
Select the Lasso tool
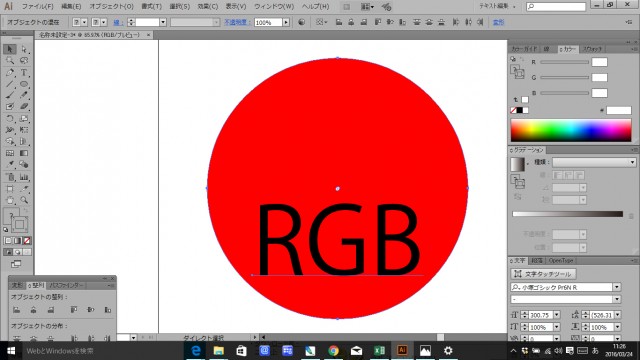click(x=24, y=61)
